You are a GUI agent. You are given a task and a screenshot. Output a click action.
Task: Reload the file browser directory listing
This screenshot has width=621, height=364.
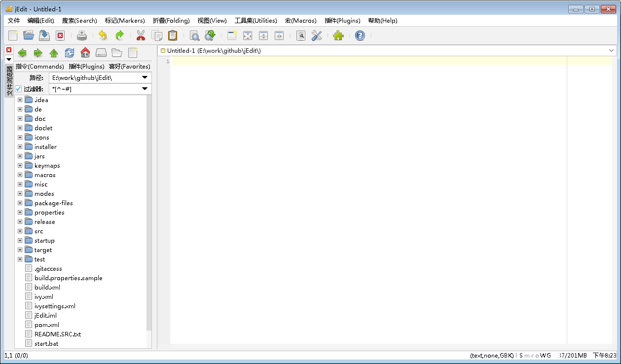click(69, 52)
